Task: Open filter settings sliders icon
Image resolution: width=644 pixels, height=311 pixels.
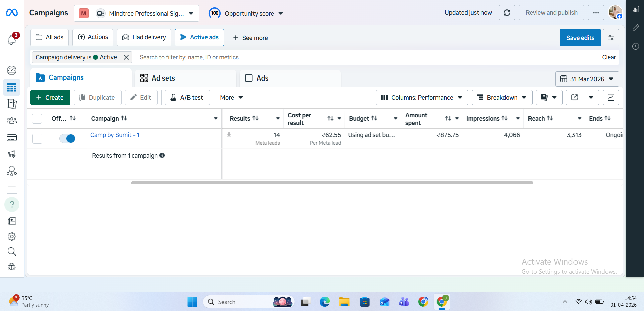Action: 611,38
